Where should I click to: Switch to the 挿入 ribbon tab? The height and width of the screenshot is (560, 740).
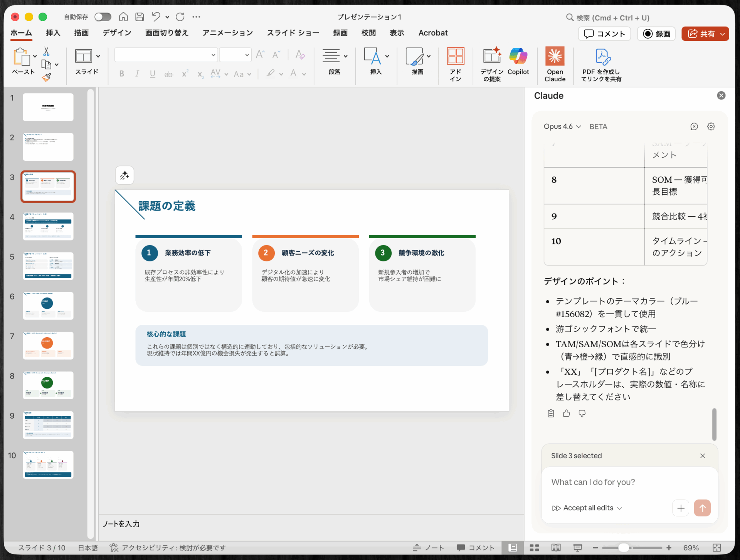53,33
